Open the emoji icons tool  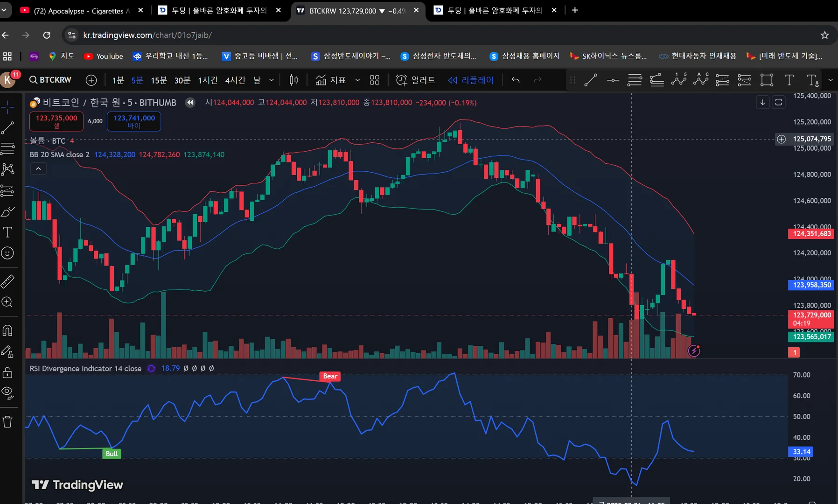pyautogui.click(x=7, y=253)
